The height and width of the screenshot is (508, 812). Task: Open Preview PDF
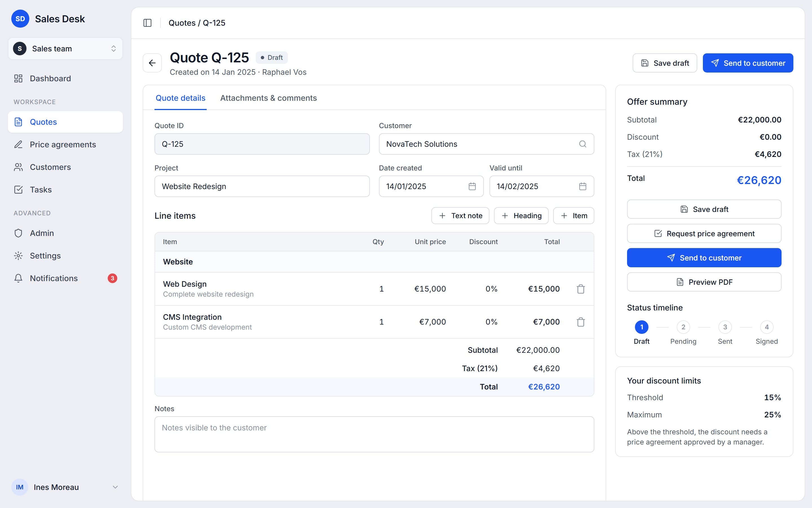point(704,282)
